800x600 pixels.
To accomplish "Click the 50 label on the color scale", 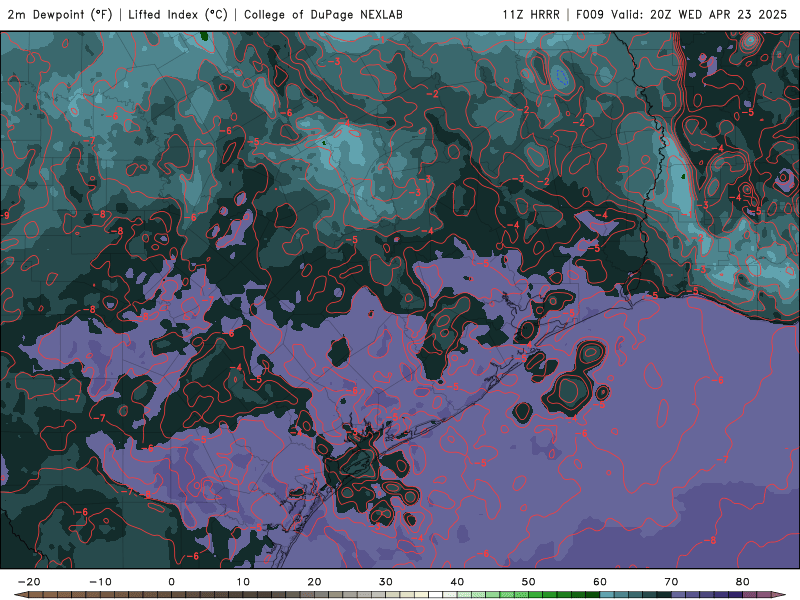I will [529, 582].
